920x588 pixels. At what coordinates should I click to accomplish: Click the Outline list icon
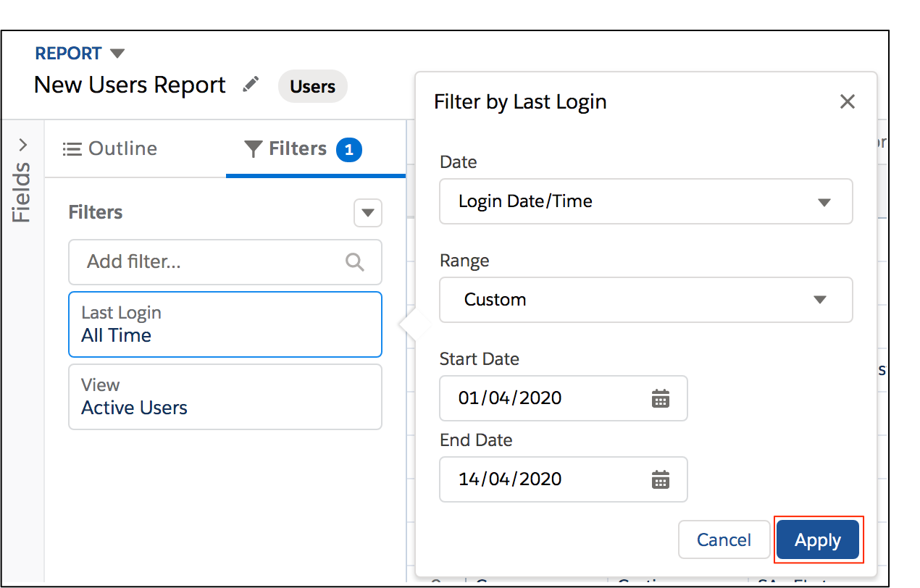pos(71,149)
